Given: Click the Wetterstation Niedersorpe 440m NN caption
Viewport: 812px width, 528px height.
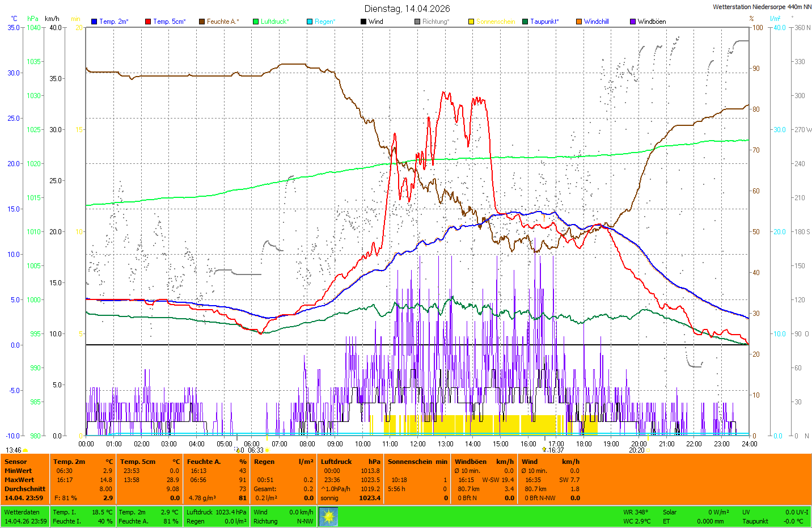Looking at the screenshot, I should pyautogui.click(x=762, y=7).
